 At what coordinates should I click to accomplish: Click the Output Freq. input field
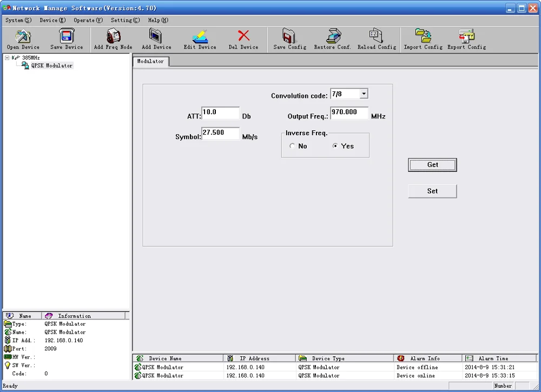tap(349, 113)
